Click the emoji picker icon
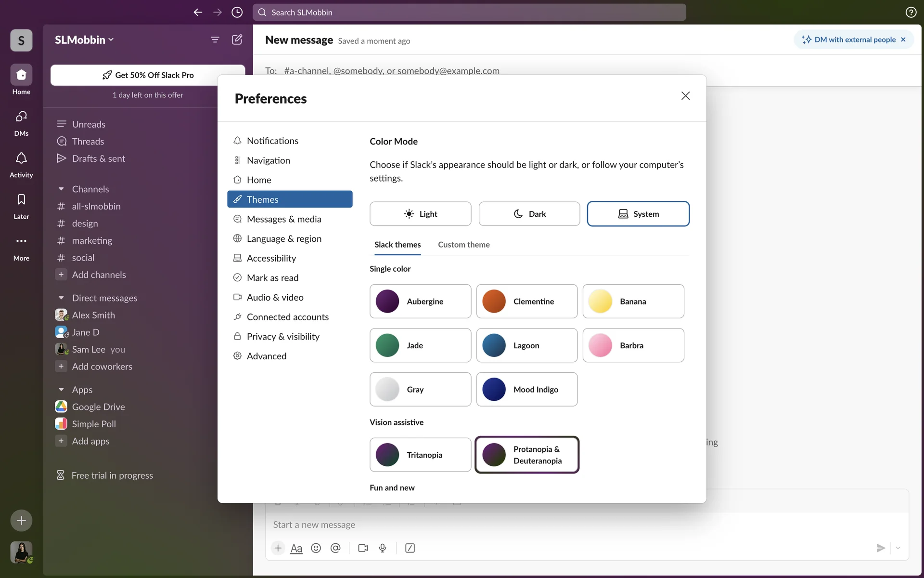This screenshot has height=578, width=924. [316, 548]
